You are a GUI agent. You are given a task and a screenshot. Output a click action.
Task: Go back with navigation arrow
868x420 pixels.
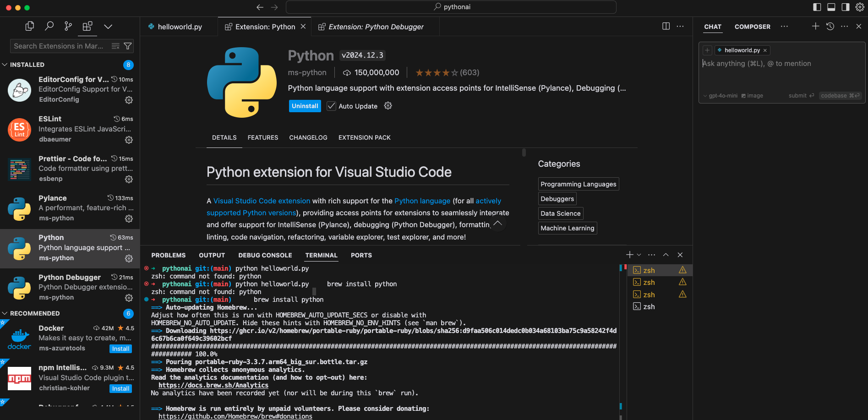pyautogui.click(x=260, y=7)
